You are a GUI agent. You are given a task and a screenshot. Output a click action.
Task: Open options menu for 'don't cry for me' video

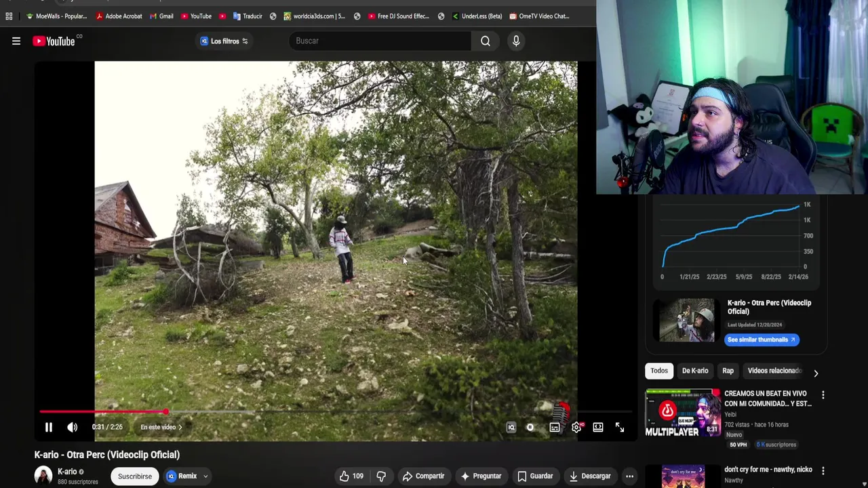[x=823, y=470]
